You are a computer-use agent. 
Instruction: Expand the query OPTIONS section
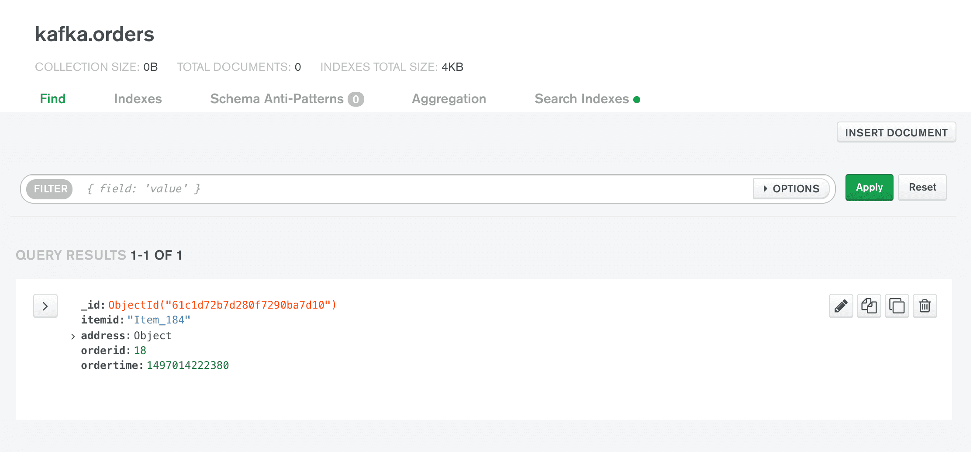(x=791, y=189)
